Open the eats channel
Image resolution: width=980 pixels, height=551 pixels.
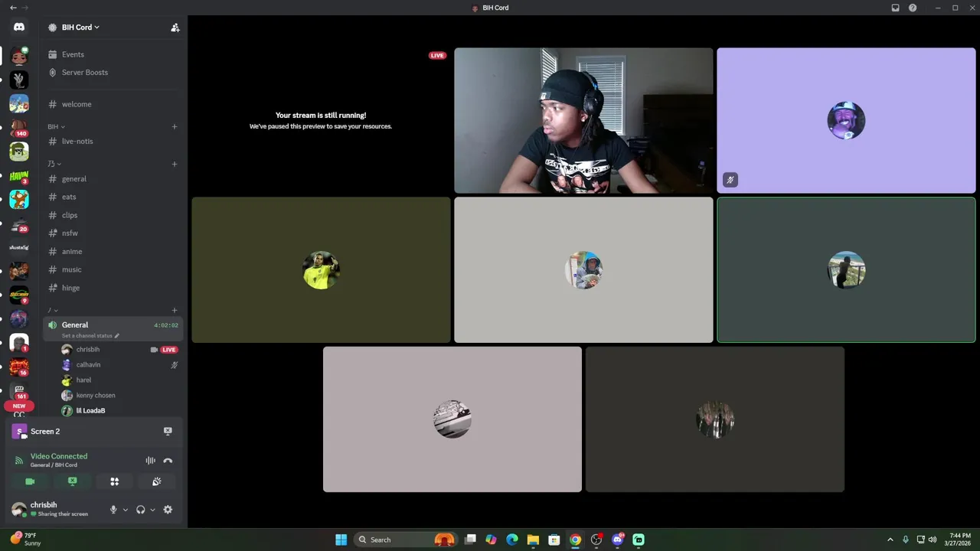pyautogui.click(x=113, y=197)
